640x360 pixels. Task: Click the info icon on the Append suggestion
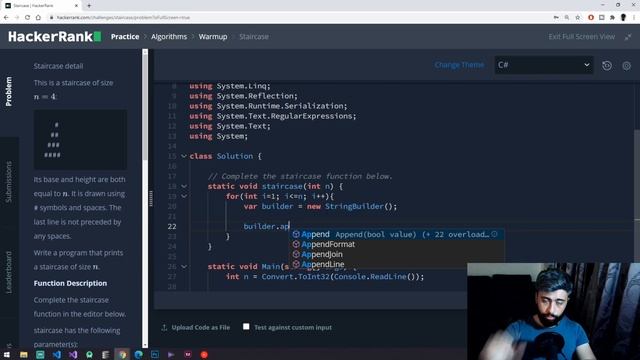point(494,234)
